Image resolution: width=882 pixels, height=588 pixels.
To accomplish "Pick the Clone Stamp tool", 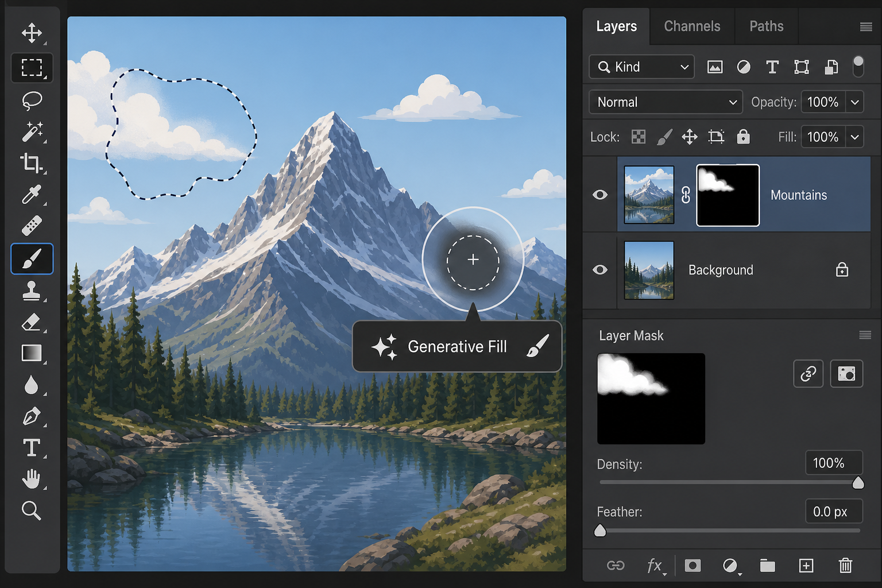I will 32,291.
